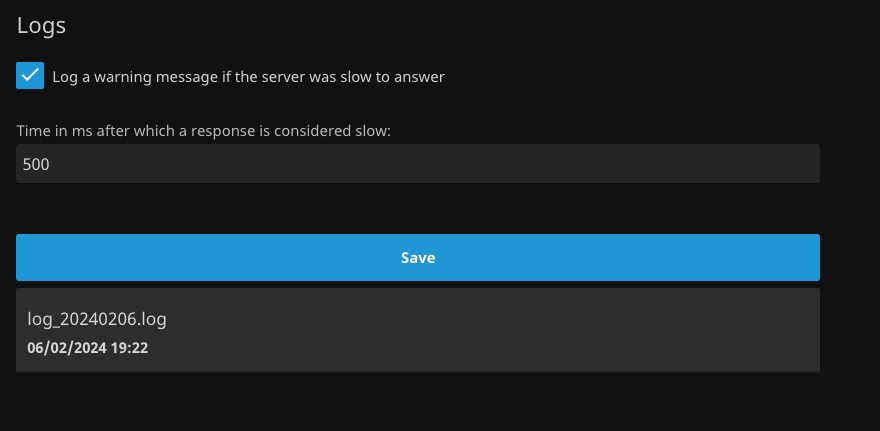Click the log date 06/02/2024 19:22
Viewport: 880px width, 431px height.
coord(88,348)
